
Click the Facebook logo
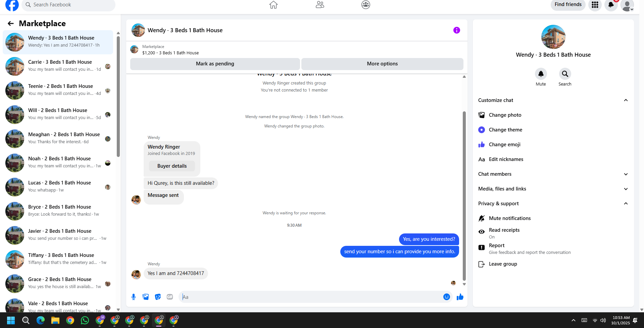(x=12, y=5)
